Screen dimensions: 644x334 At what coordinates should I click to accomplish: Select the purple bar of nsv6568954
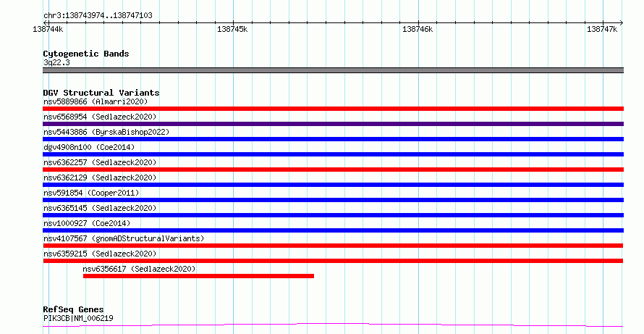click(x=333, y=124)
